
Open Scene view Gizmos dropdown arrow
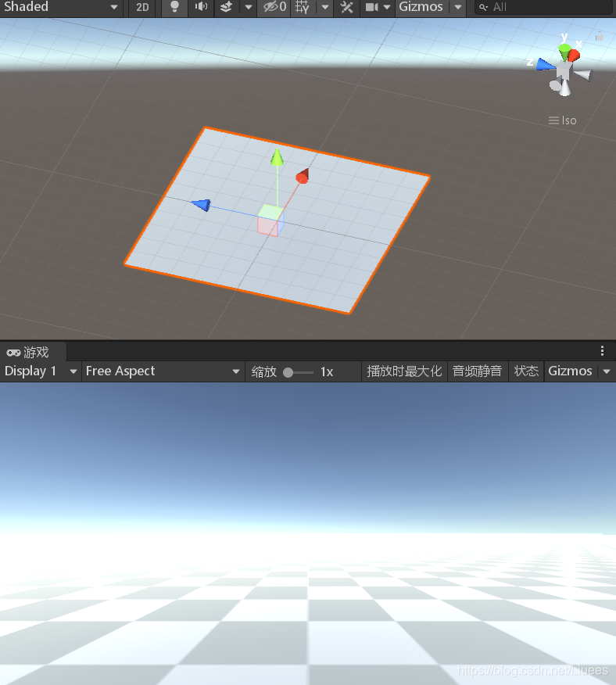point(458,7)
